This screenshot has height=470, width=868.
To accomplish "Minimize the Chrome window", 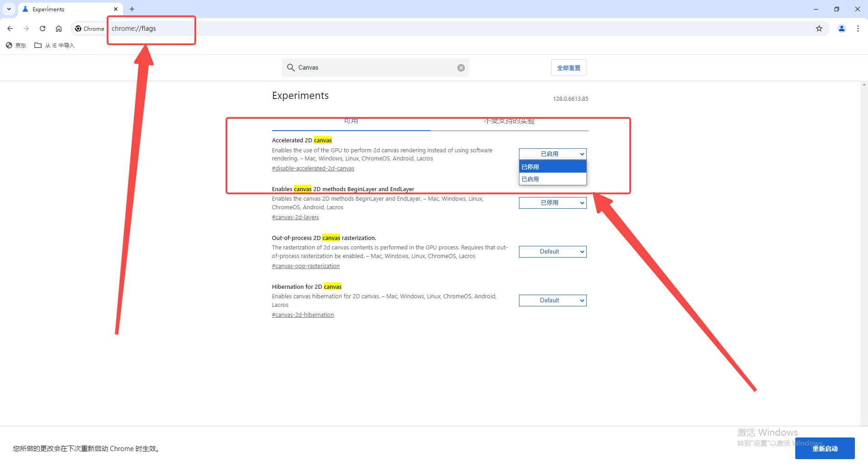I will [x=816, y=9].
